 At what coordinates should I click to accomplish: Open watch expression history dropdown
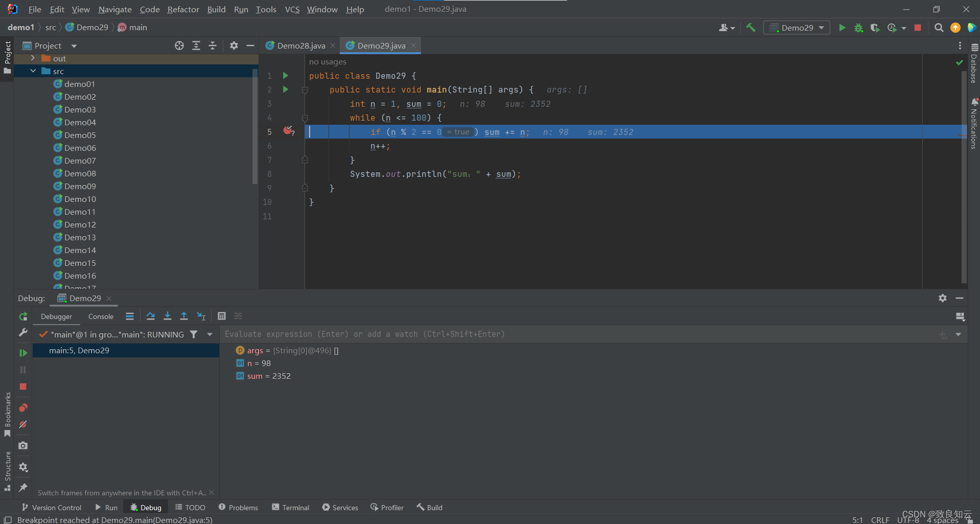pos(959,334)
